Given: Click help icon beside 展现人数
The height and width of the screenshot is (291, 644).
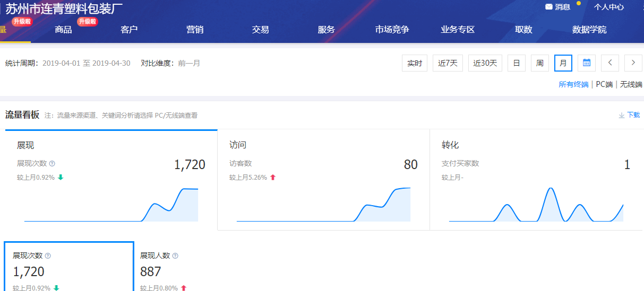Looking at the screenshot, I should pos(175,255).
